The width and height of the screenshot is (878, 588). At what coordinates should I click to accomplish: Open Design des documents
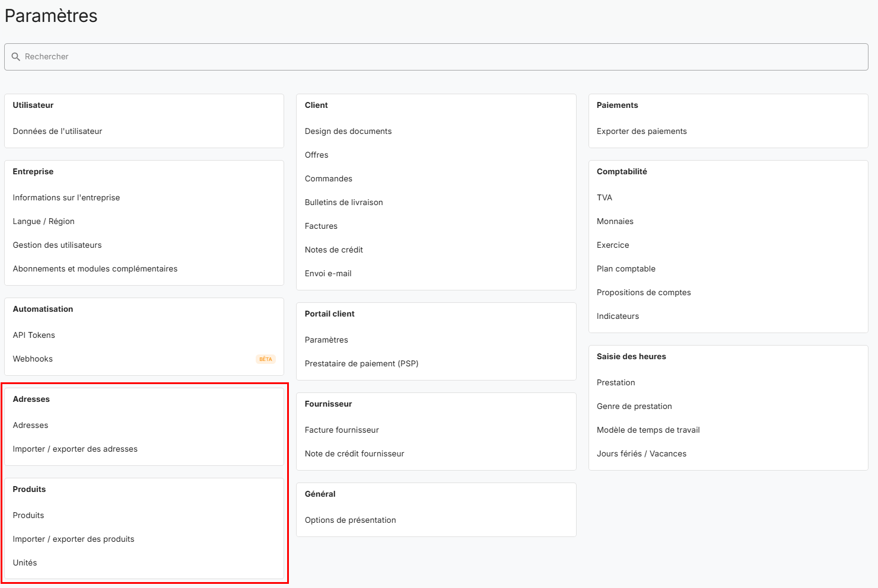tap(348, 132)
